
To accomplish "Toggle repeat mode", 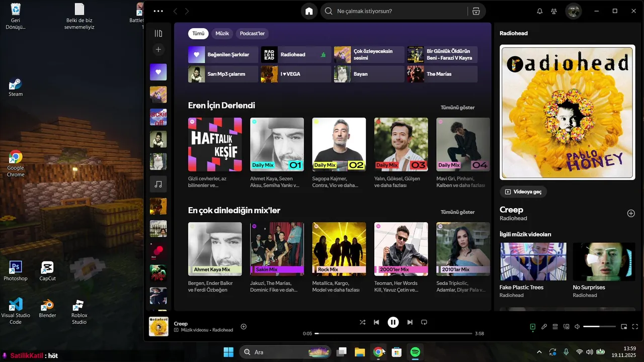I will click(424, 322).
